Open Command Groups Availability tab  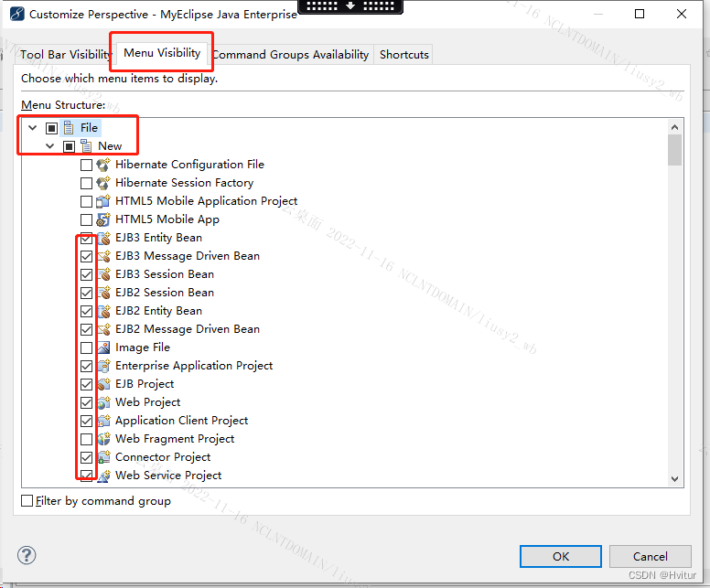[291, 54]
